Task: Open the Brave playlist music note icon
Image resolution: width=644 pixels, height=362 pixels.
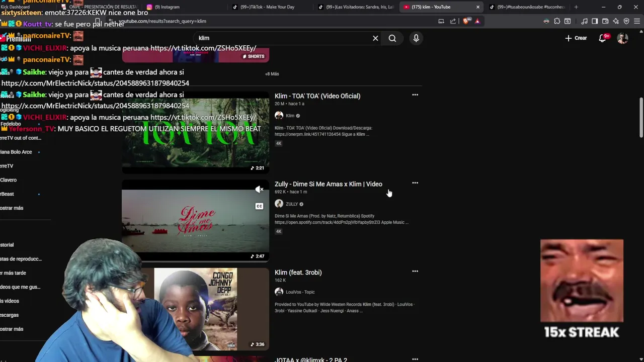Action: point(584,21)
